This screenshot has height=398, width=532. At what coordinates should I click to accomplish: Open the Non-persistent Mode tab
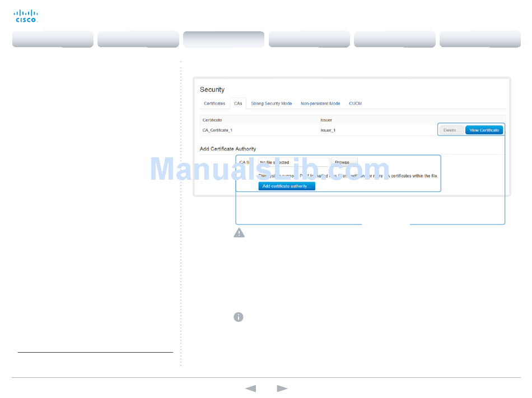click(x=320, y=104)
